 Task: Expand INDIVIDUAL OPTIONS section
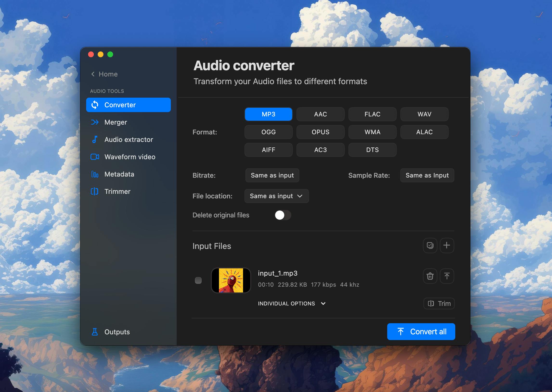click(x=292, y=303)
